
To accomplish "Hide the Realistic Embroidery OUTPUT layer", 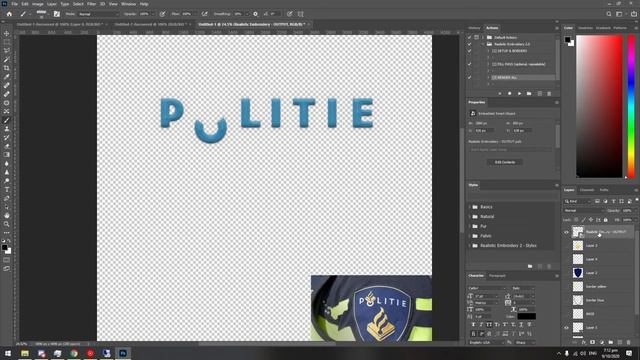I will tap(566, 232).
